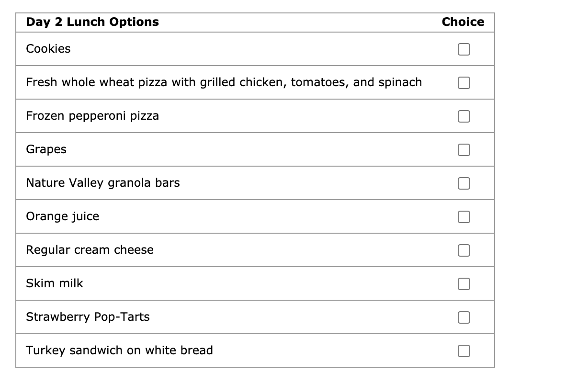Enable the Grapes choice
Viewport: 588px width, 384px height.
[x=463, y=149]
